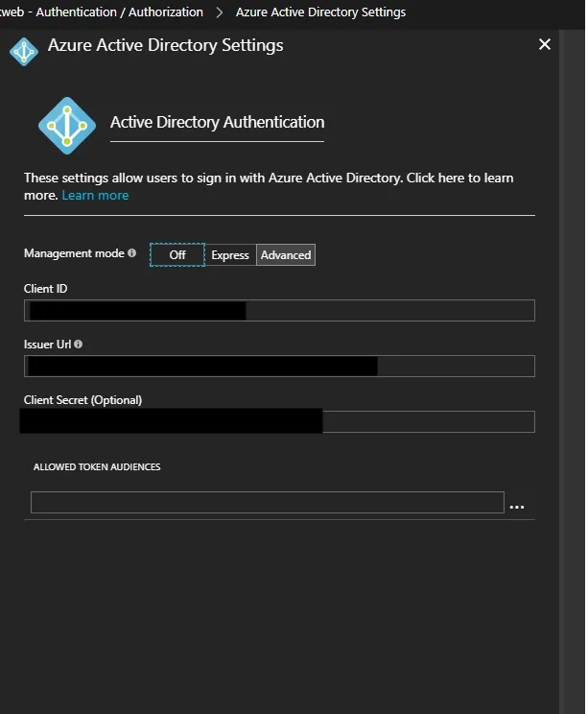This screenshot has height=714, width=588.
Task: Focus the Client ID input field
Action: 279,311
